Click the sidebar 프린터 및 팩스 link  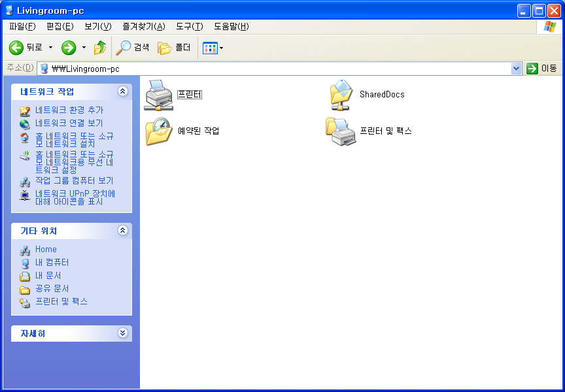point(61,301)
